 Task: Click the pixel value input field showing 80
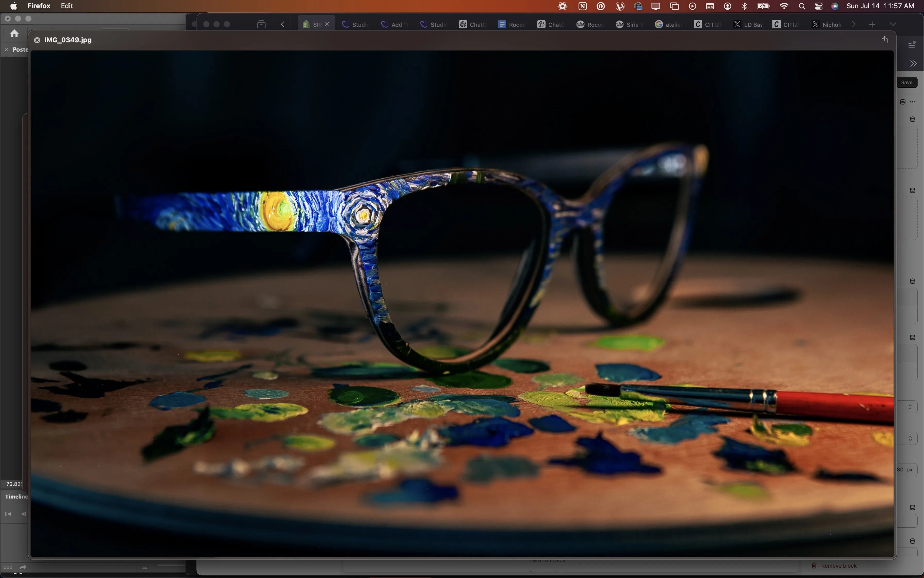coord(907,469)
